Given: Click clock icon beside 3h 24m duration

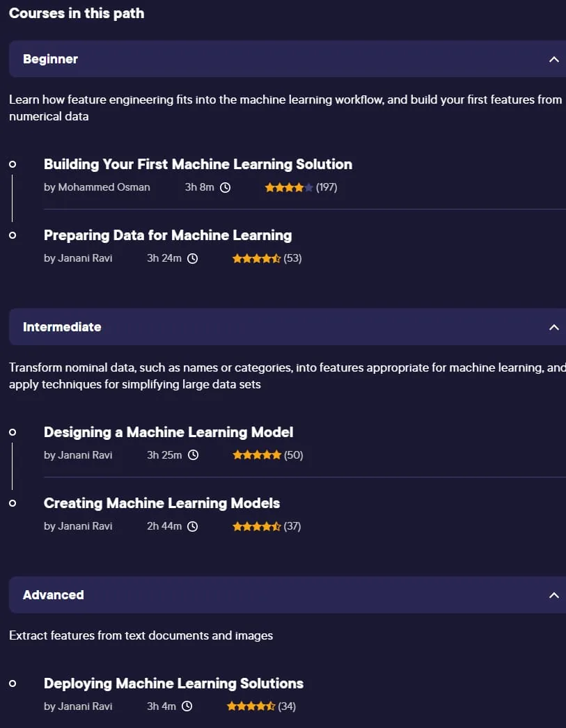Looking at the screenshot, I should (193, 259).
